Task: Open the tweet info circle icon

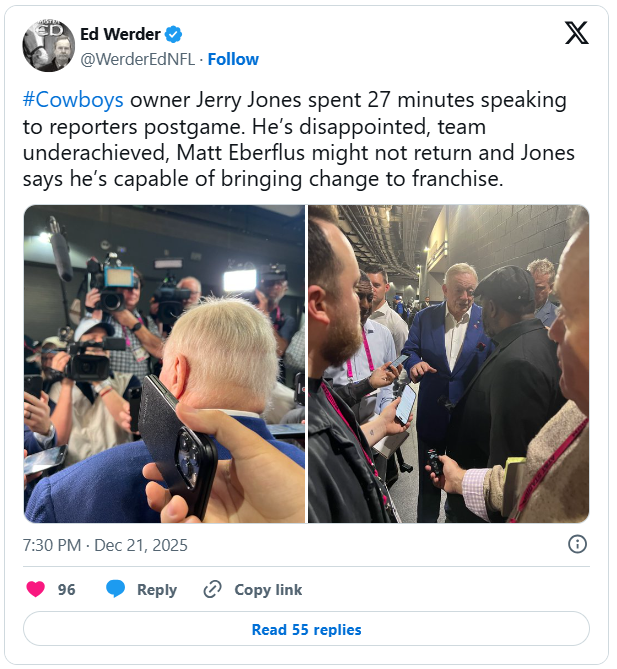Action: coord(577,544)
